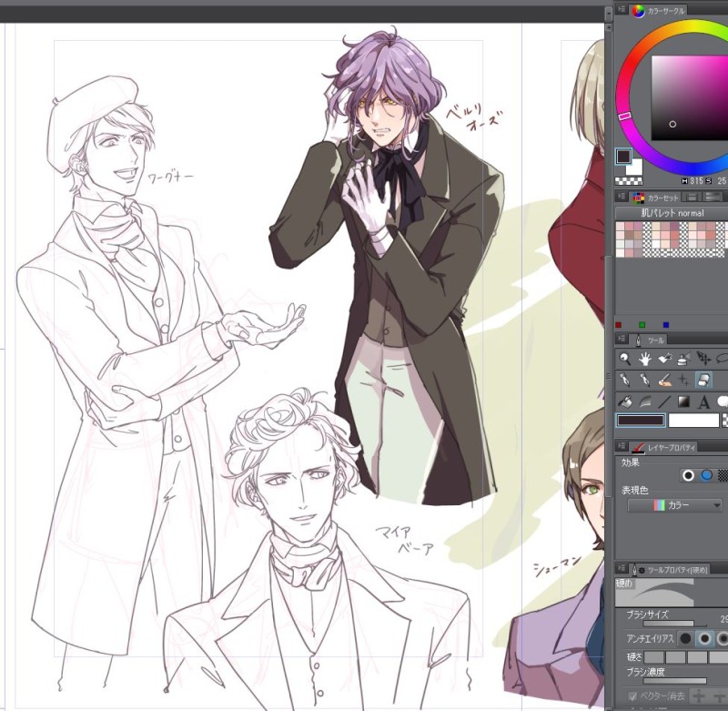
Task: Click the blue history color square
Action: 666,325
